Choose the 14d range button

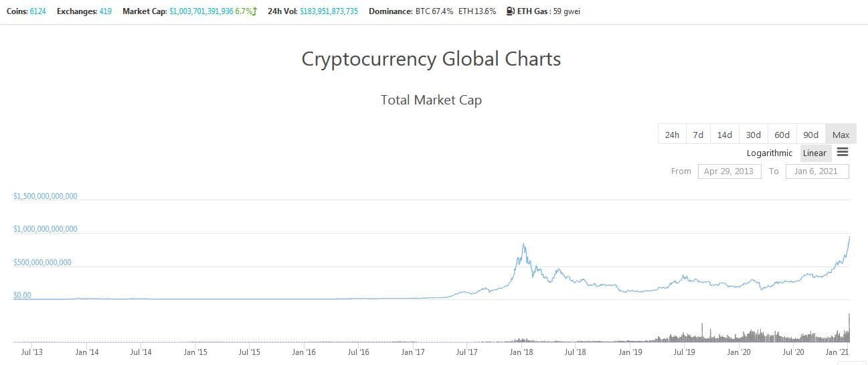tap(725, 135)
